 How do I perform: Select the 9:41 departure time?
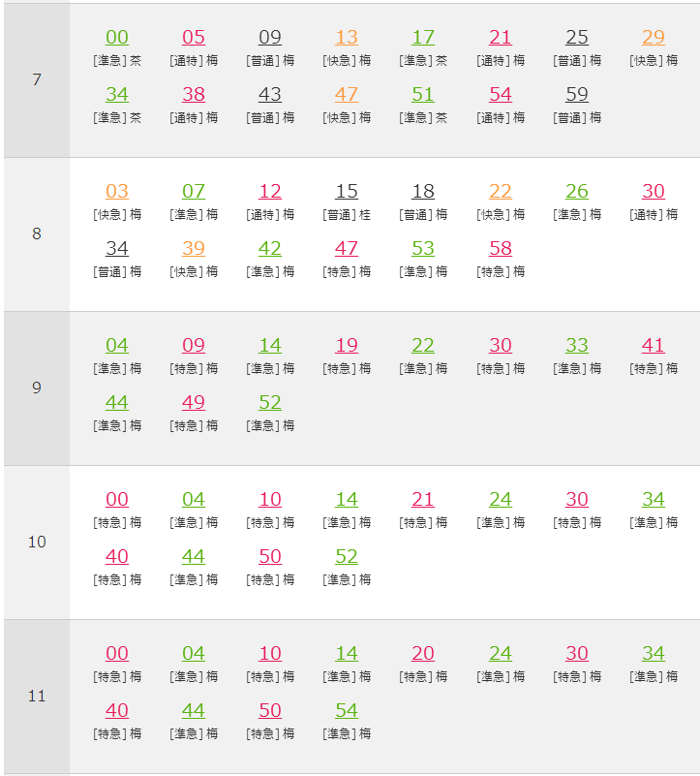[x=653, y=346]
